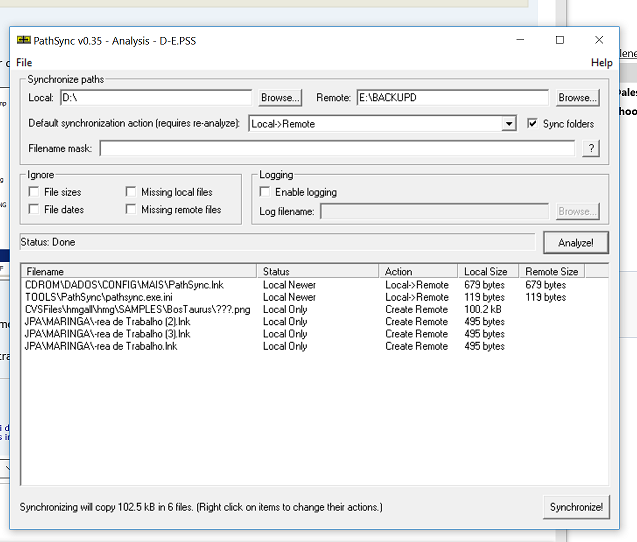This screenshot has width=637, height=542.
Task: Turn on Enable logging
Action: point(265,192)
